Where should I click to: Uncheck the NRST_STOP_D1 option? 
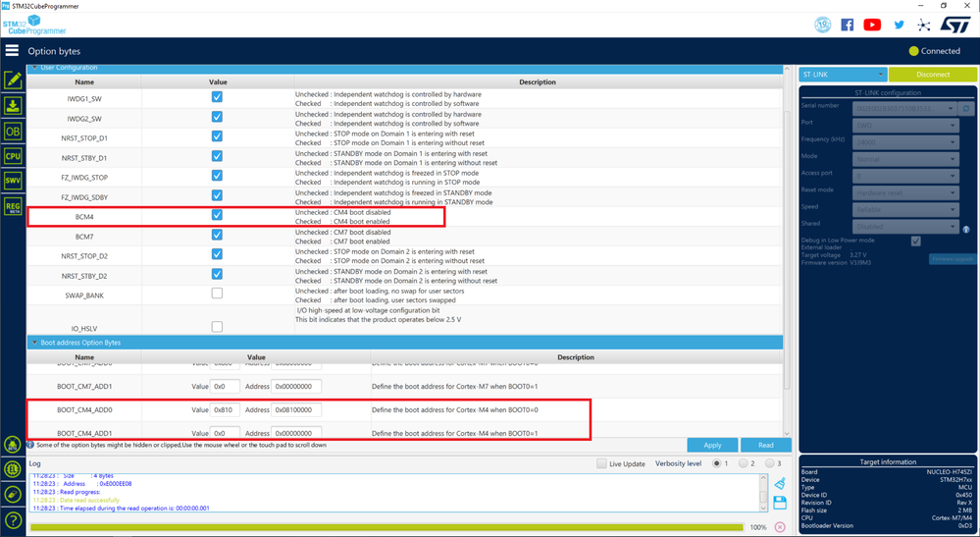(217, 135)
